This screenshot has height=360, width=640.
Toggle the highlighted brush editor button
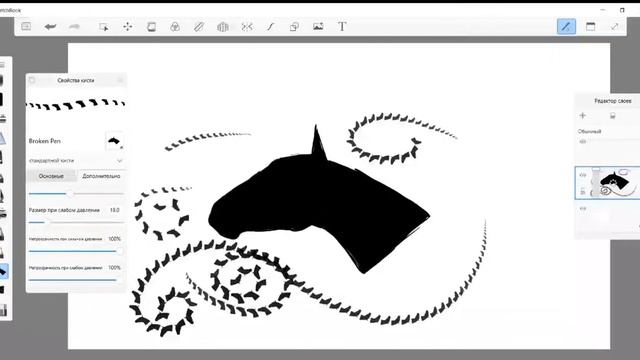pos(566,27)
